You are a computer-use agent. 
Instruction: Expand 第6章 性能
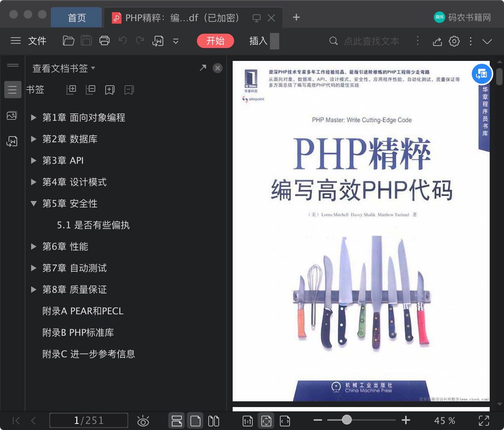pos(34,247)
